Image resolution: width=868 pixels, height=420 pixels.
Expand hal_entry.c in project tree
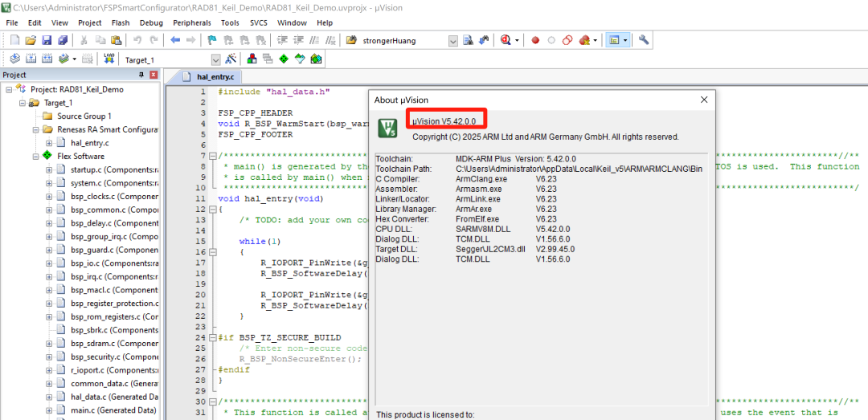pos(49,143)
